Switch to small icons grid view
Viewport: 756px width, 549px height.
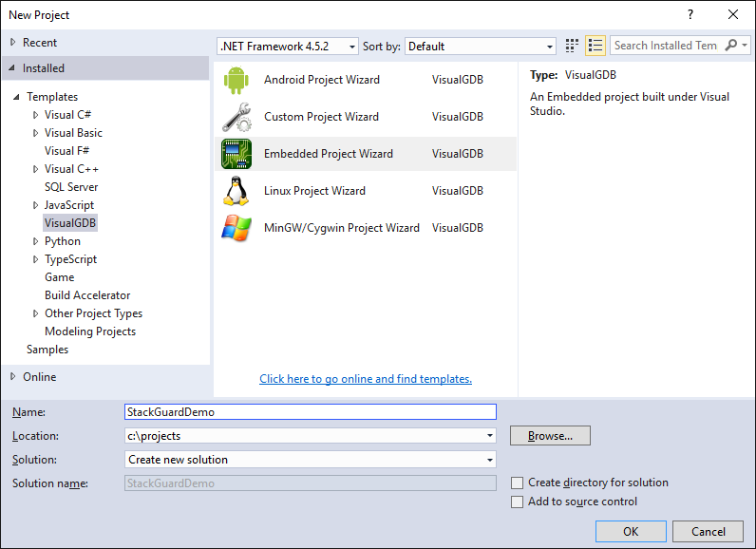click(572, 46)
